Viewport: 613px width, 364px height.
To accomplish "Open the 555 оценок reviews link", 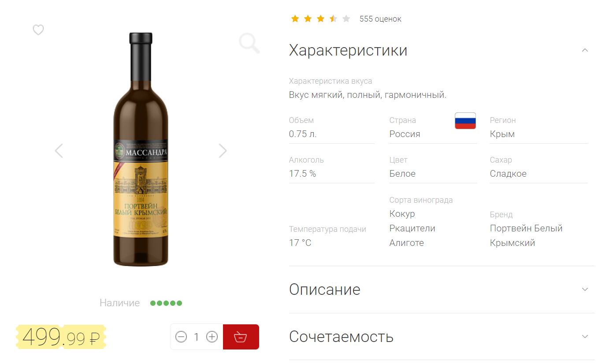I will click(x=380, y=19).
